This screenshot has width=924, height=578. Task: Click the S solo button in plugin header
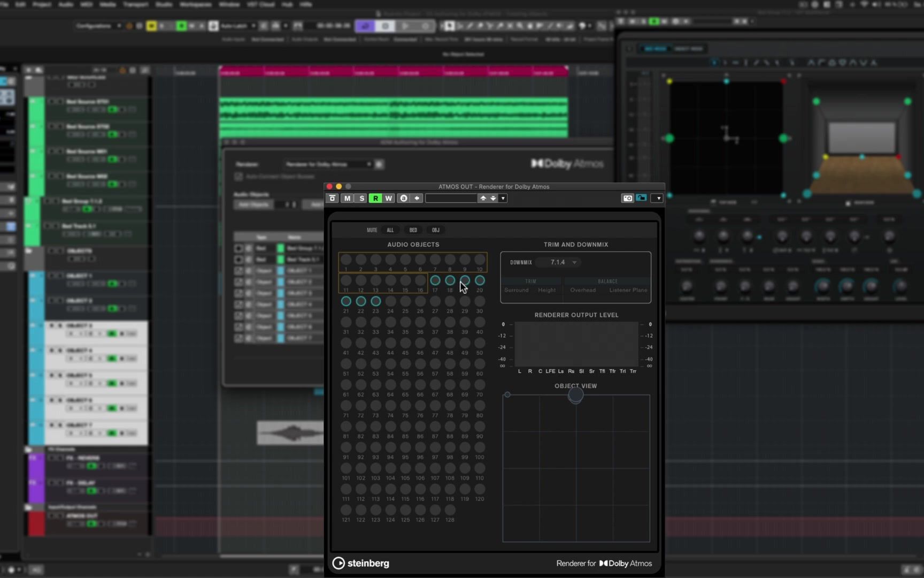click(x=361, y=199)
